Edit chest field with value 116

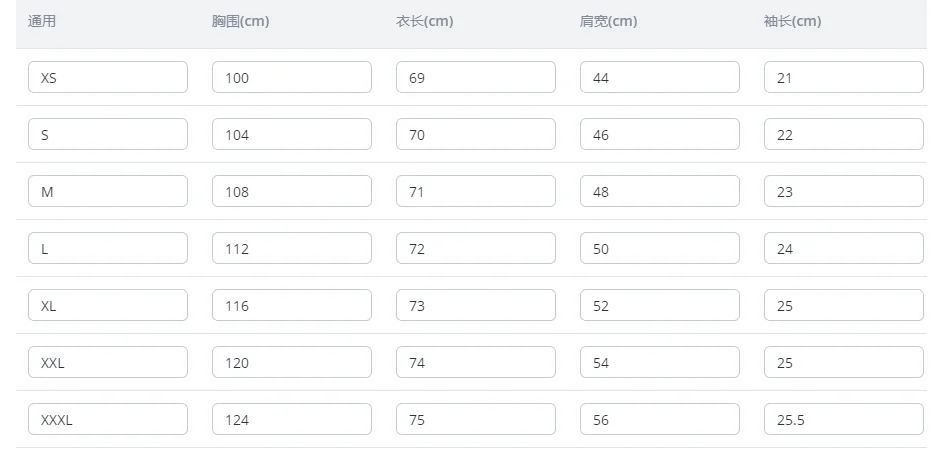point(291,306)
